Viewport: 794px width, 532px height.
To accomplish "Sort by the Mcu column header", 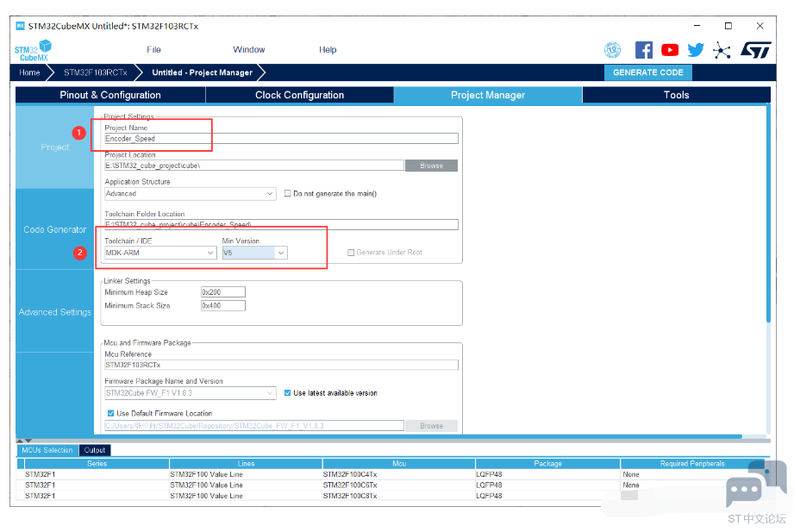I will (x=399, y=464).
